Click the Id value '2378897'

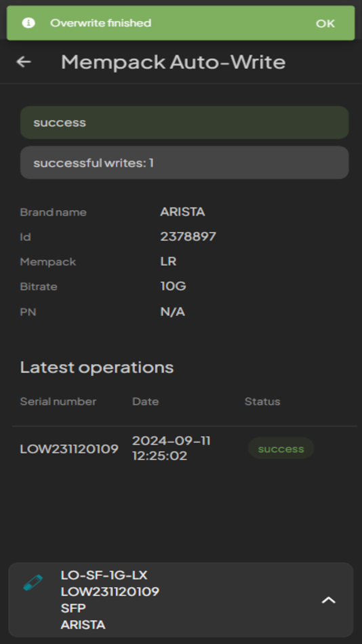click(x=188, y=237)
